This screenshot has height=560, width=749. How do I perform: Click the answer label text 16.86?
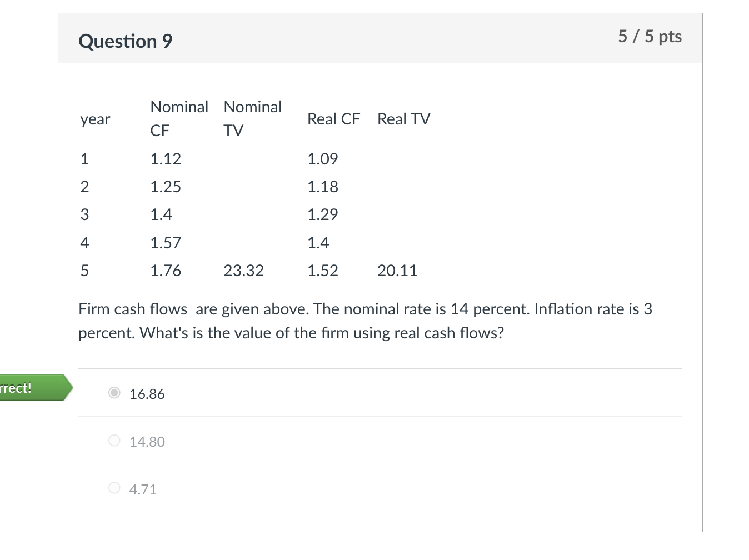147,394
